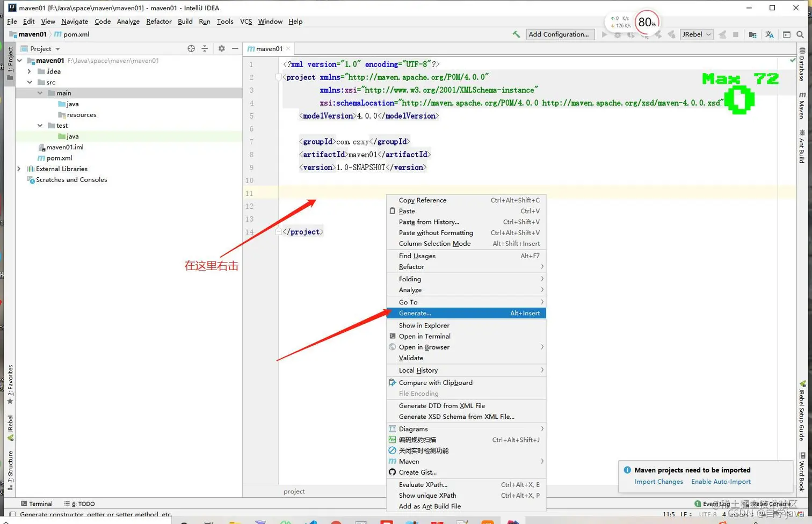812x524 pixels.
Task: Click the Run arrow icon in the toolbar
Action: pyautogui.click(x=605, y=34)
